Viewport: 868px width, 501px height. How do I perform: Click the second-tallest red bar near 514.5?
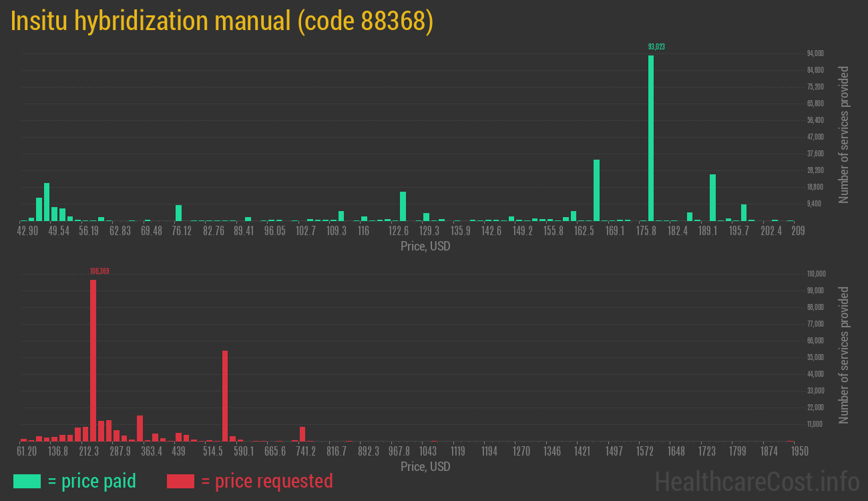point(225,395)
